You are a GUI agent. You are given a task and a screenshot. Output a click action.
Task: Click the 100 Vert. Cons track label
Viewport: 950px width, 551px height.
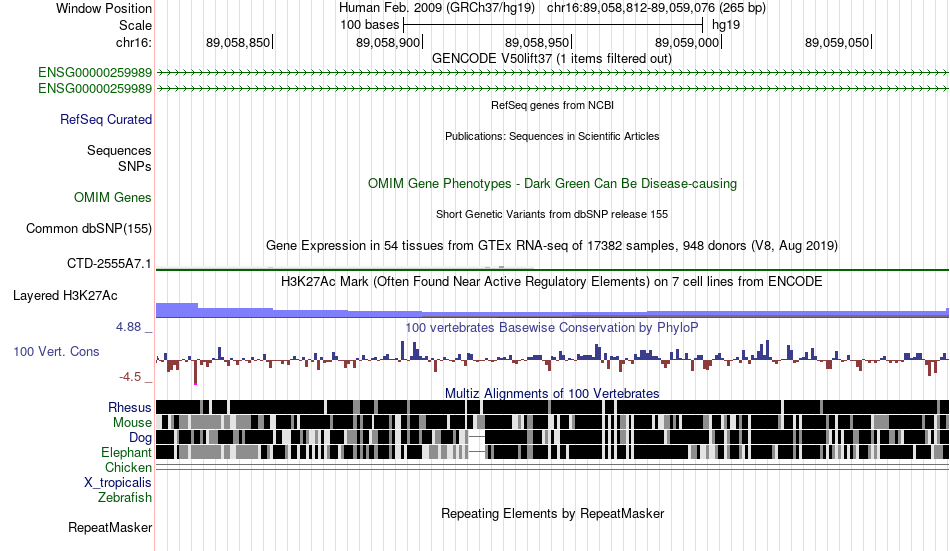click(56, 352)
